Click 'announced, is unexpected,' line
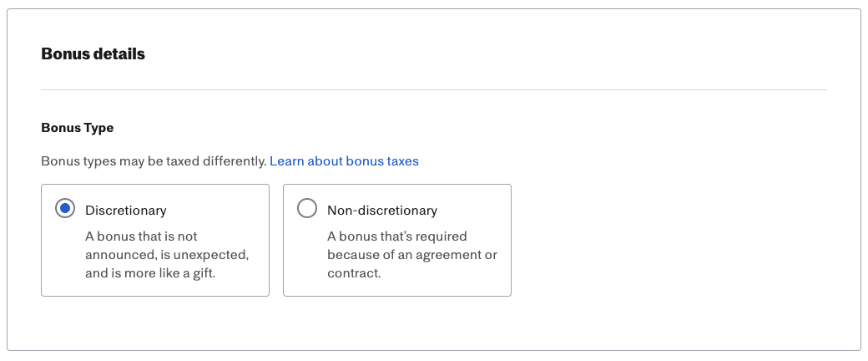The image size is (868, 361). pyautogui.click(x=167, y=254)
